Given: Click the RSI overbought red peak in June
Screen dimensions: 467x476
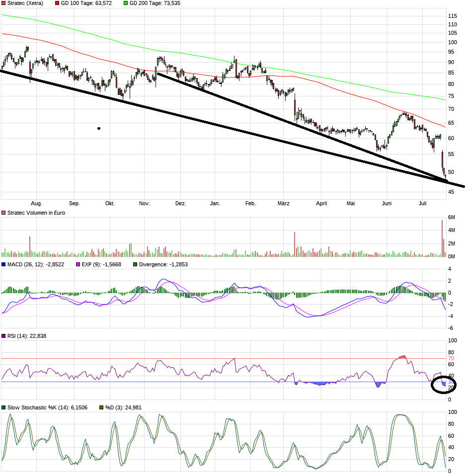Looking at the screenshot, I should [402, 357].
